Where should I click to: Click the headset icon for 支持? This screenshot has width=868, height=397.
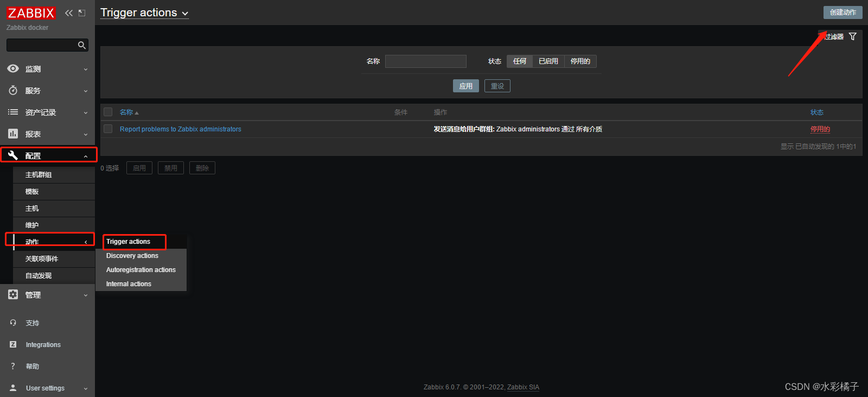(13, 323)
